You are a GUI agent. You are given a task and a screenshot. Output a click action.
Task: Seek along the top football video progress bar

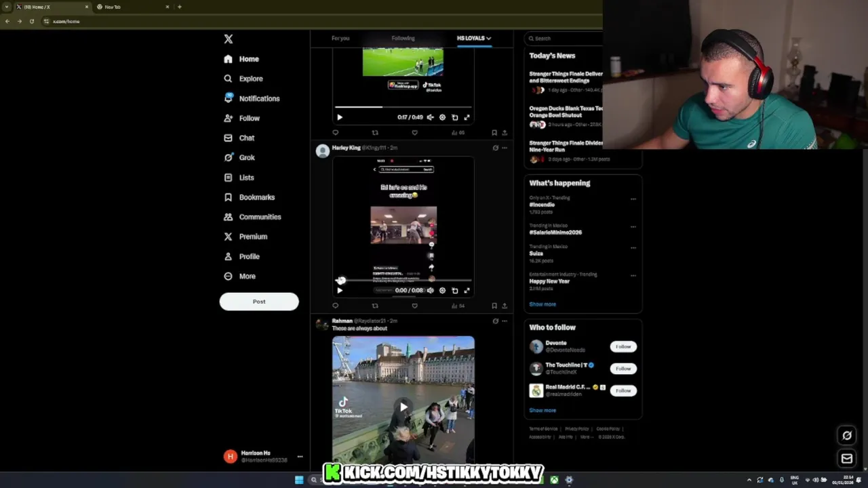click(x=404, y=107)
